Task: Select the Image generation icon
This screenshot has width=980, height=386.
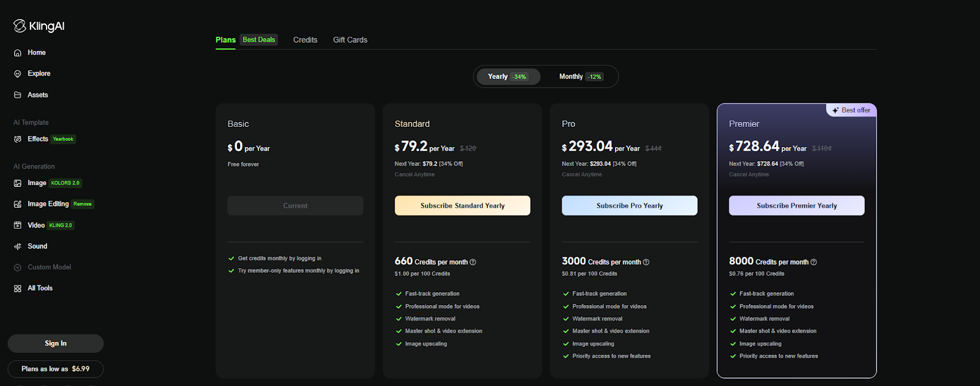Action: coord(18,183)
